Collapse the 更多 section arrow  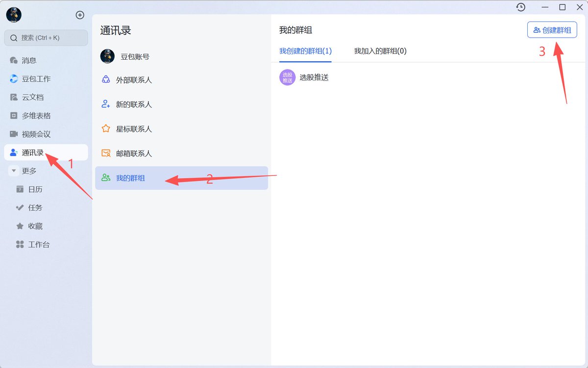(x=14, y=171)
